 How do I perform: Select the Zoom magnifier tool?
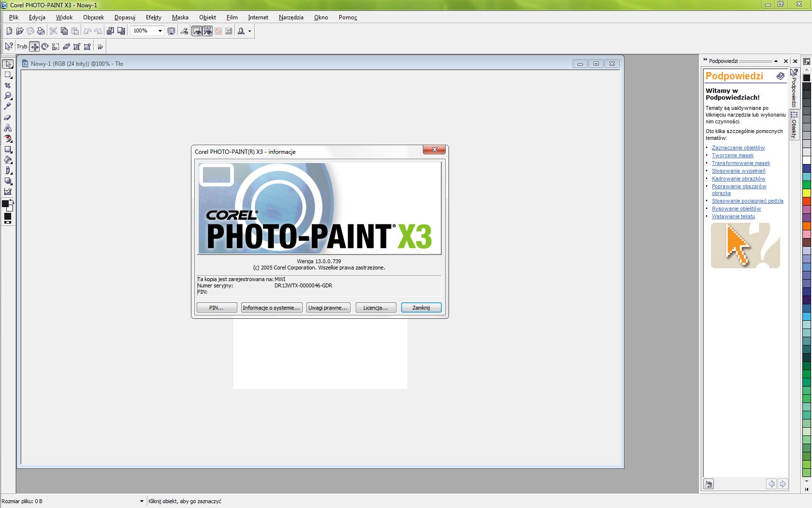(8, 96)
